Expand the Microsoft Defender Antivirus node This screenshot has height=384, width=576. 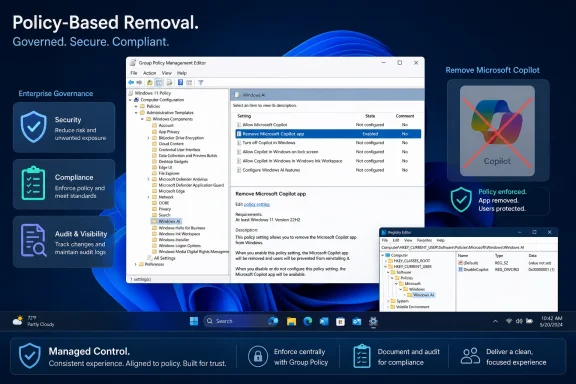pyautogui.click(x=148, y=179)
